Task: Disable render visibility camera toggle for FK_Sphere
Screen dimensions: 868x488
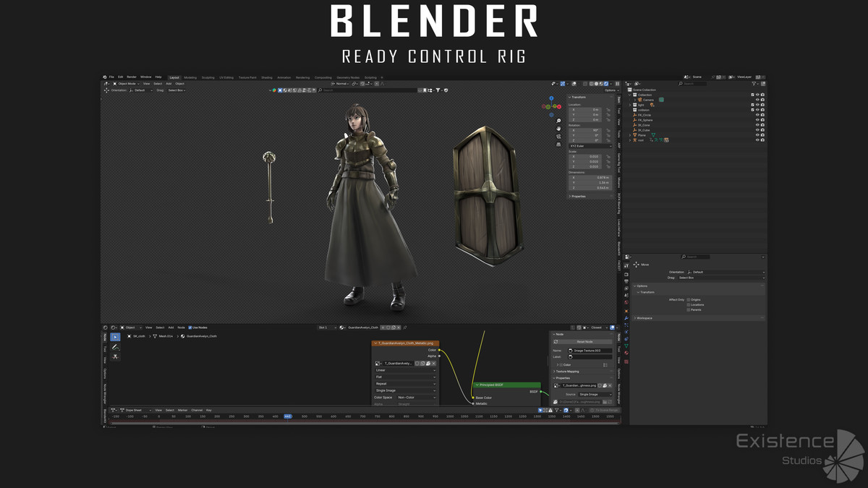Action: [x=762, y=120]
